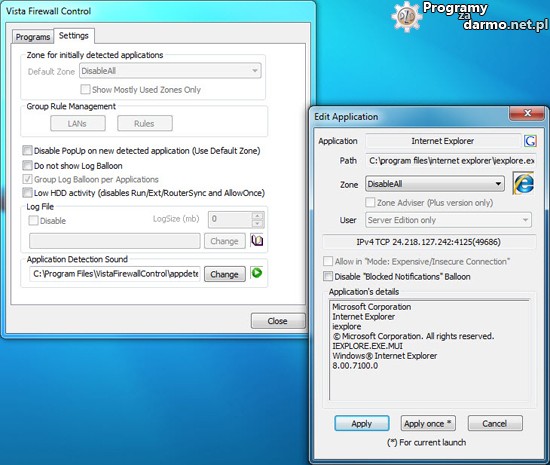Tick Disable Blocked Notifications Balloon checkbox
550x465 pixels.
tap(328, 276)
